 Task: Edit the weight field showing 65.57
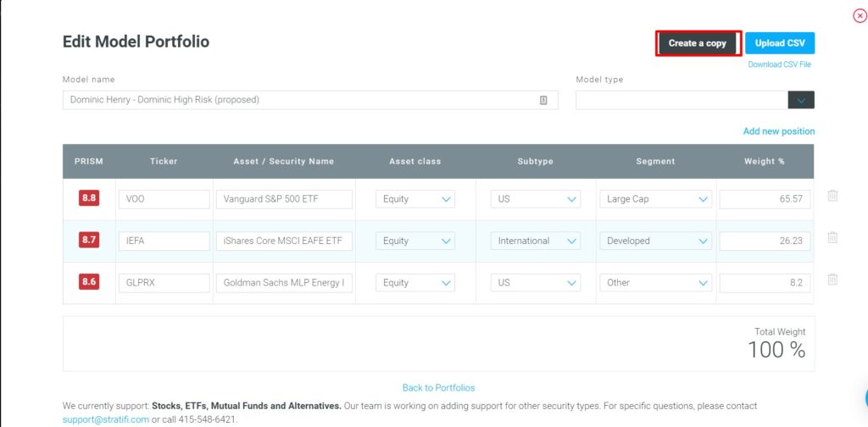coord(764,199)
